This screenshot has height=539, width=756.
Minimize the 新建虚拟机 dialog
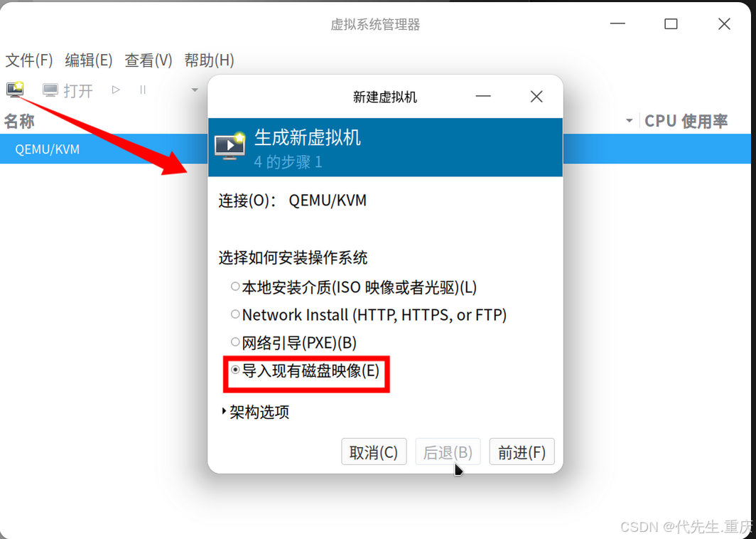[x=483, y=97]
